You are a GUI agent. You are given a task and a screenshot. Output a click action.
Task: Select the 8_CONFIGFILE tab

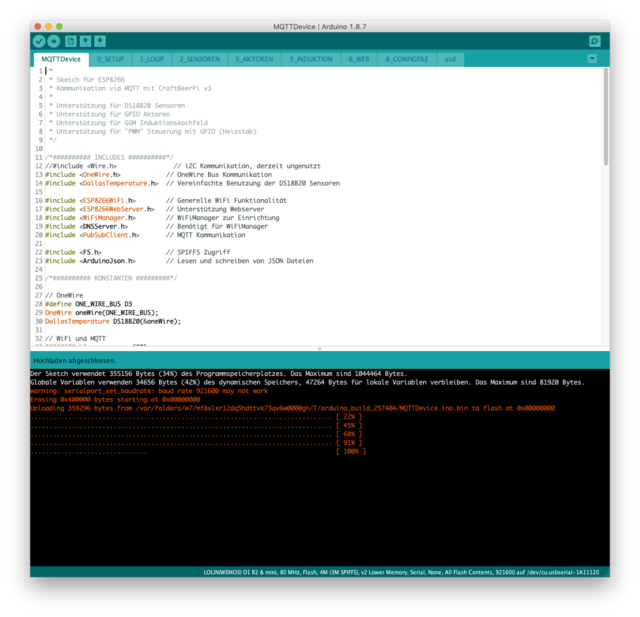tap(407, 59)
